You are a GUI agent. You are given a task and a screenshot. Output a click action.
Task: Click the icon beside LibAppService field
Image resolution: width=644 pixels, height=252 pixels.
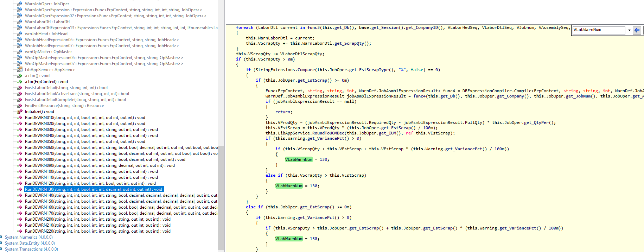[20, 70]
